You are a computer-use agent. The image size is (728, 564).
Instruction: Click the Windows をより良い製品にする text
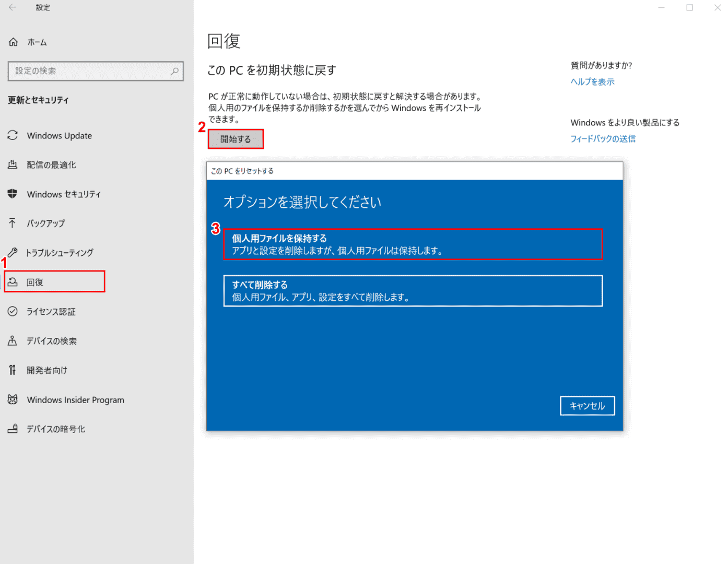point(625,122)
